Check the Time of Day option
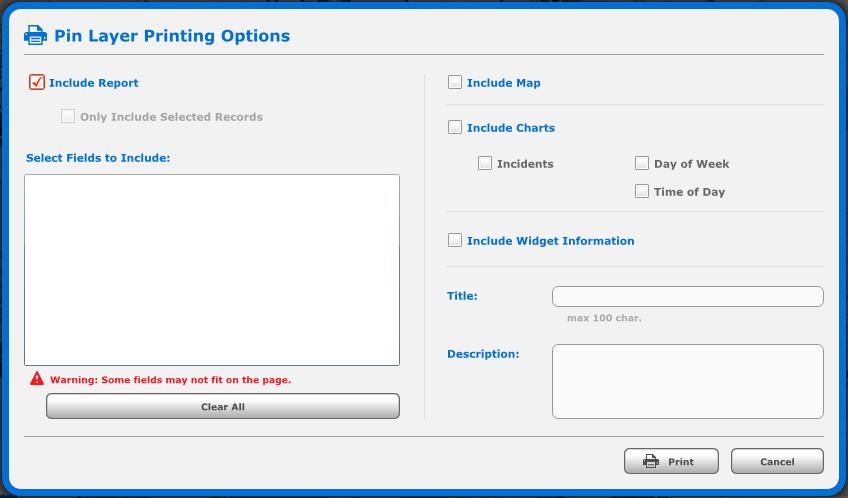Viewport: 848px width, 498px height. [x=642, y=191]
